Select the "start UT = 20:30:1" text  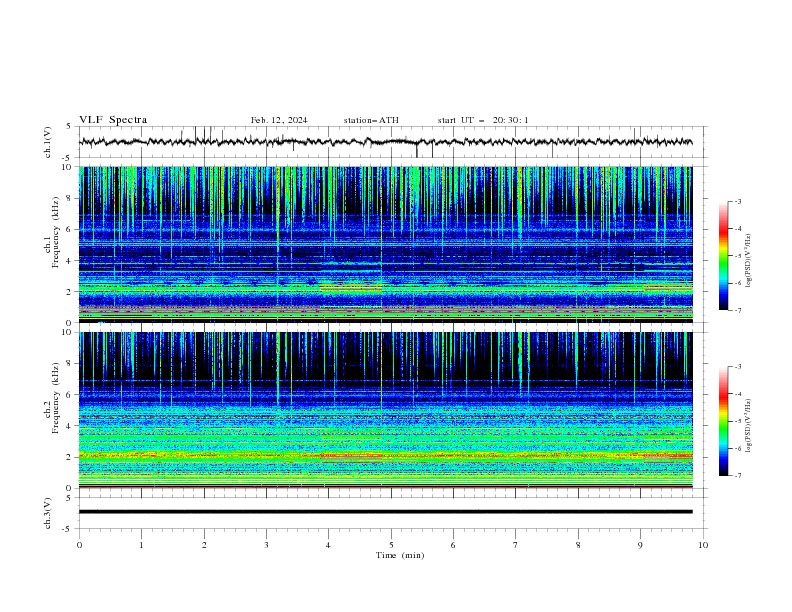pyautogui.click(x=483, y=120)
